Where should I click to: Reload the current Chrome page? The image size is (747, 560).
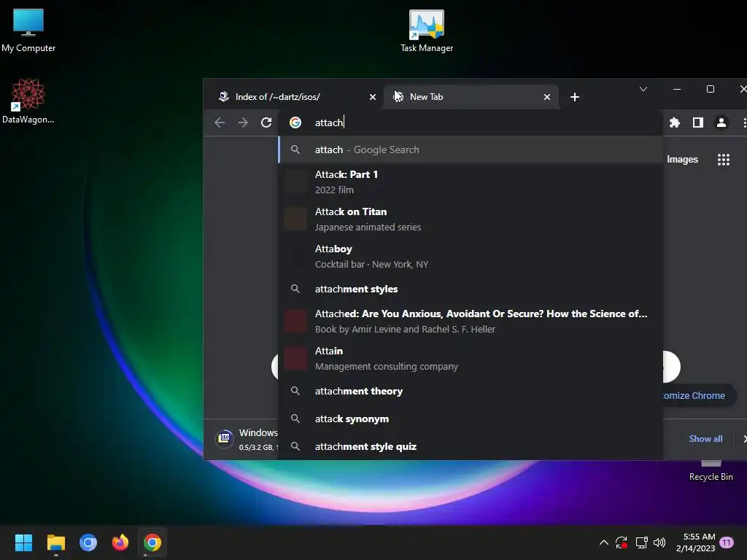(x=266, y=122)
